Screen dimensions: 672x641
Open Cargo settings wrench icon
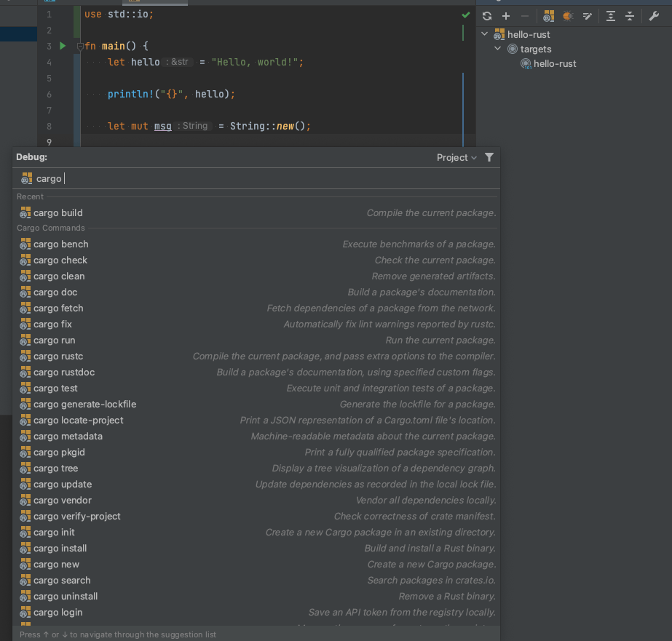click(654, 16)
